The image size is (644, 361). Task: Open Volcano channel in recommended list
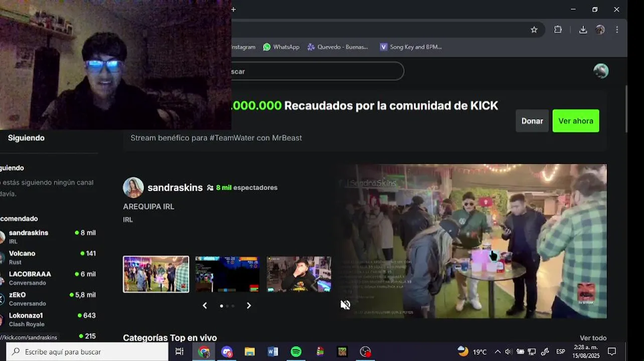48,257
